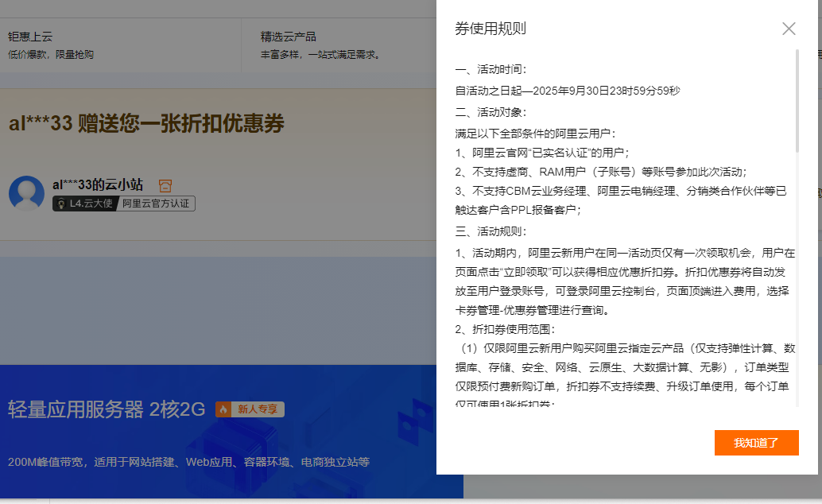Click the 200M峰值带宽 server description text
Viewport: 822px width, 504px height.
click(x=188, y=462)
